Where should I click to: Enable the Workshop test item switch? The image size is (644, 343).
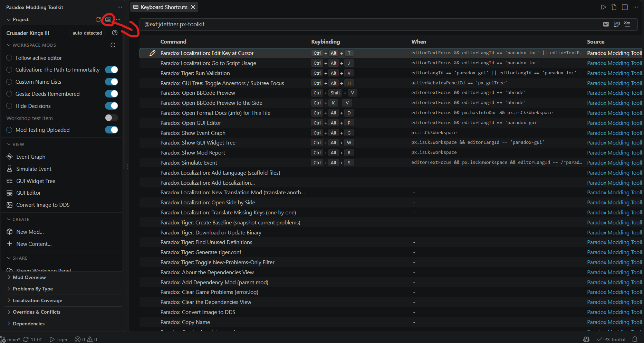112,118
